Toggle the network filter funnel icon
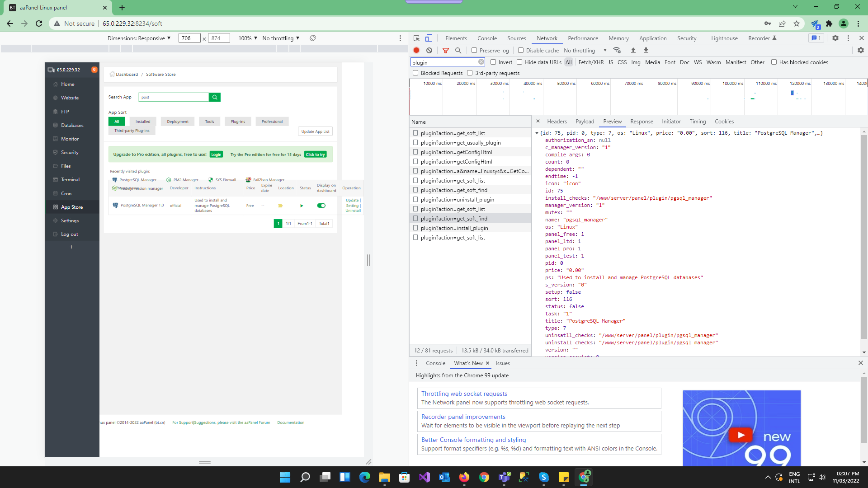 (446, 50)
